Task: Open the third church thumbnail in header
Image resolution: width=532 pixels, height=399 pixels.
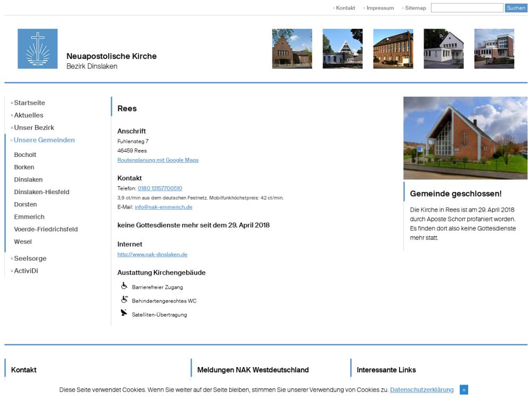Action: [393, 49]
